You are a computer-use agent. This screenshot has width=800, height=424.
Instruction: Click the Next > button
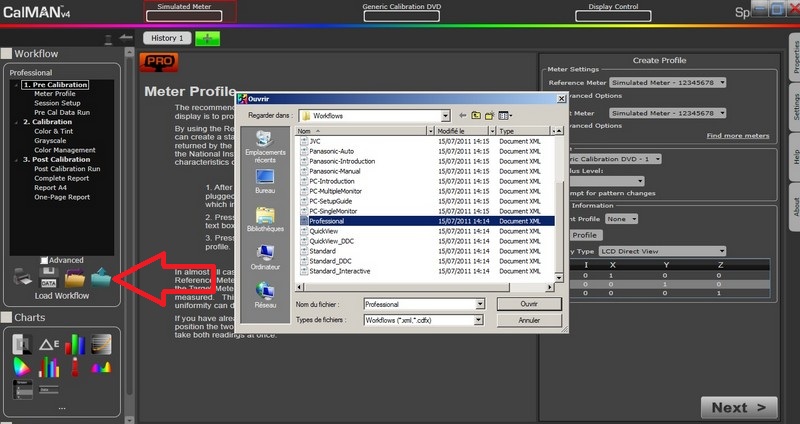click(x=739, y=408)
